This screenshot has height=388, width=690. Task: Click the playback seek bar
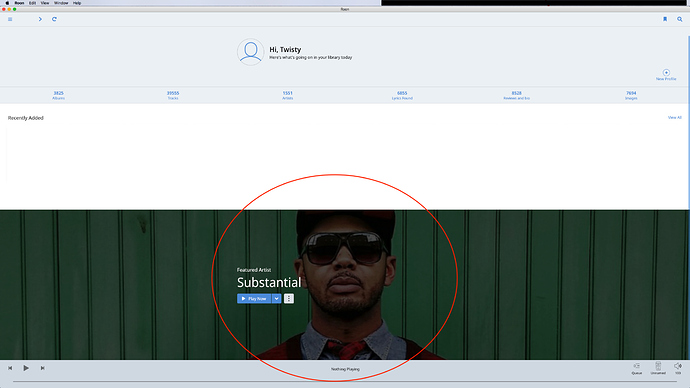click(x=345, y=381)
